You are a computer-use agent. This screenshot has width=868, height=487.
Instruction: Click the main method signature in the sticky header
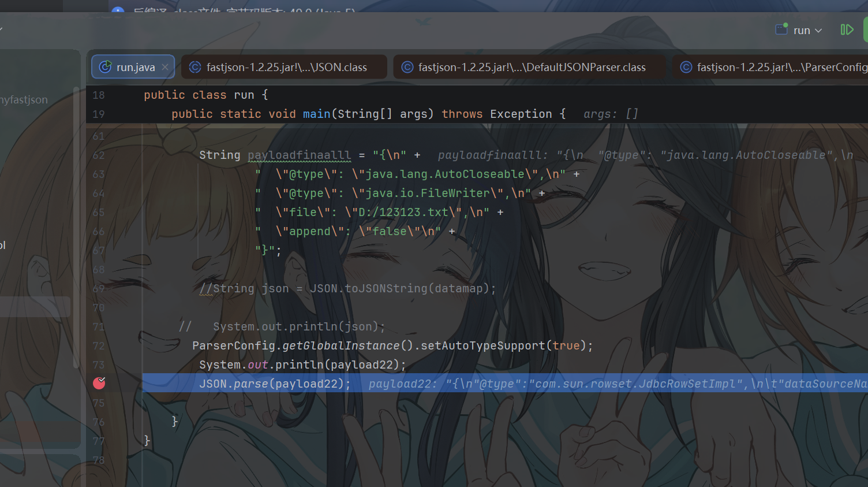pos(368,114)
